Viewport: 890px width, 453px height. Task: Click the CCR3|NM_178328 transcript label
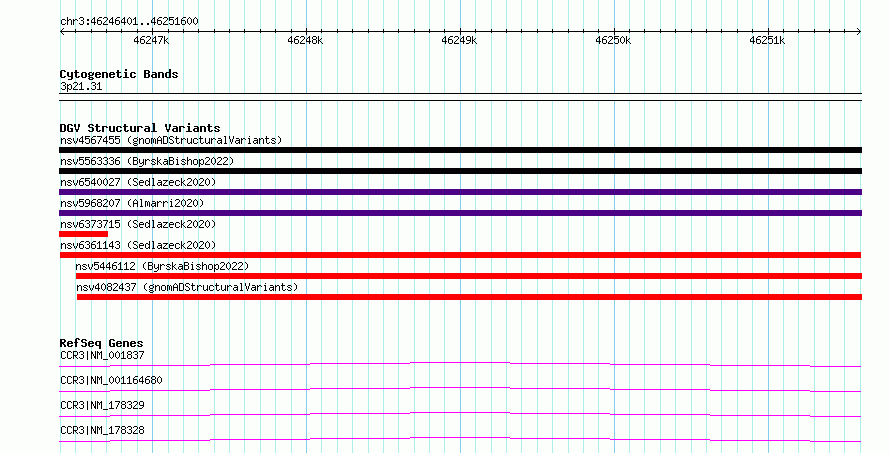pos(102,430)
